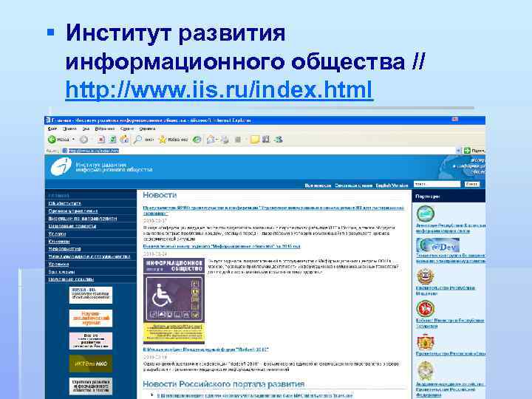Click the History/Media round green icon
Image resolution: width=532 pixels, height=399 pixels.
pos(197,140)
